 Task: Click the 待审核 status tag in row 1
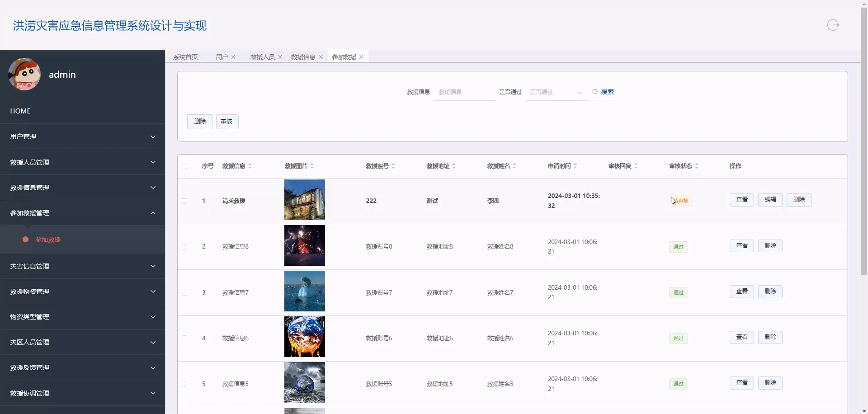pos(680,201)
